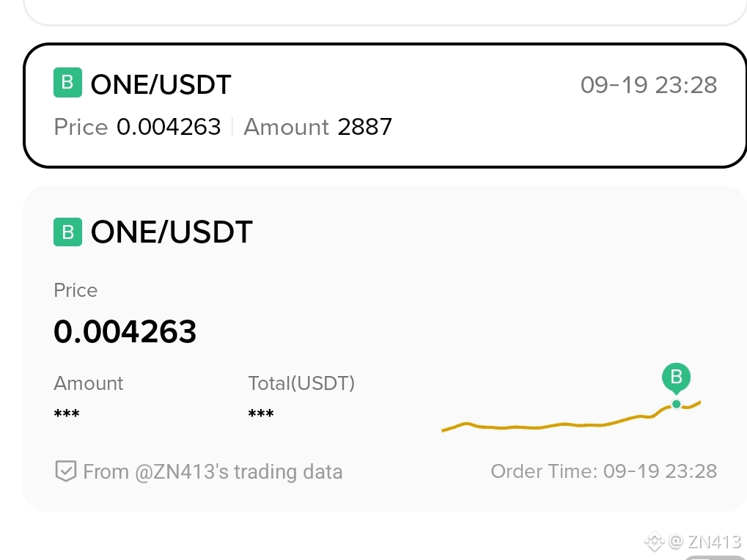Click the green B buy icon in outlined card
This screenshot has width=747, height=560.
67,83
